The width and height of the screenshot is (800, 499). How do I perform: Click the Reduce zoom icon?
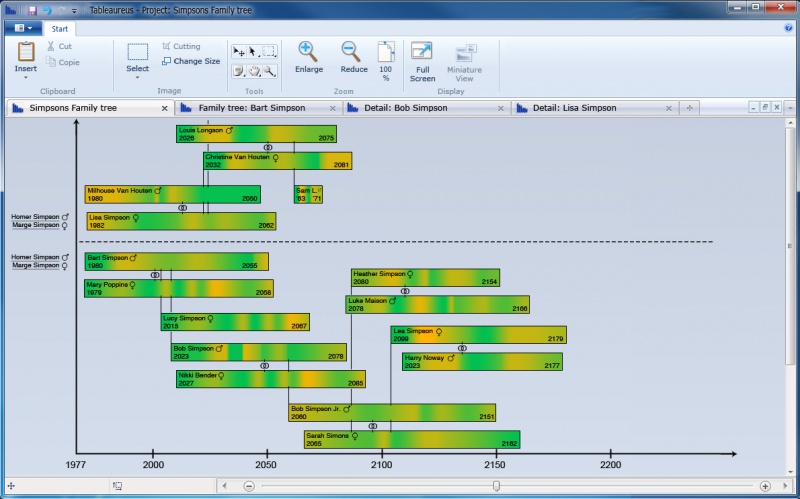click(x=353, y=58)
